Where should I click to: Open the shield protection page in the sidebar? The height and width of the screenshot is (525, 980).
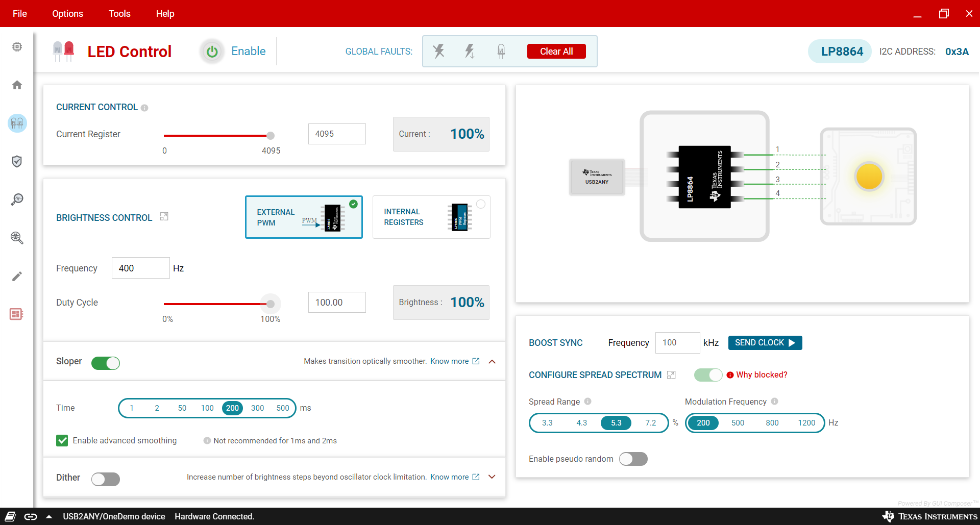(17, 161)
